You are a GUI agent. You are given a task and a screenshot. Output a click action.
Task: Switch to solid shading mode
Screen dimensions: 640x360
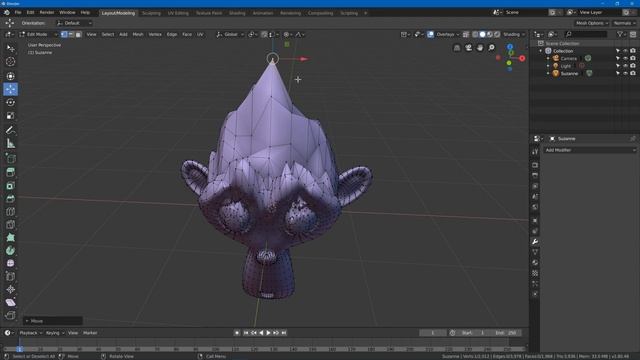482,34
